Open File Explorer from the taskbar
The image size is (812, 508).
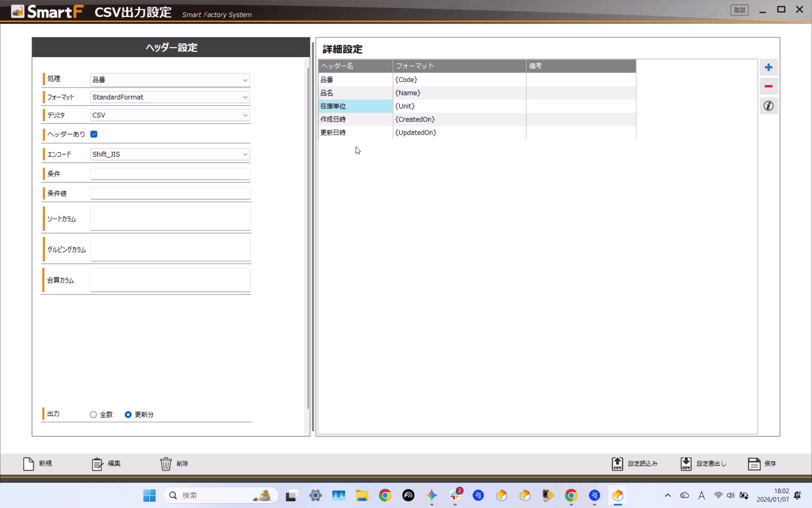pos(362,495)
